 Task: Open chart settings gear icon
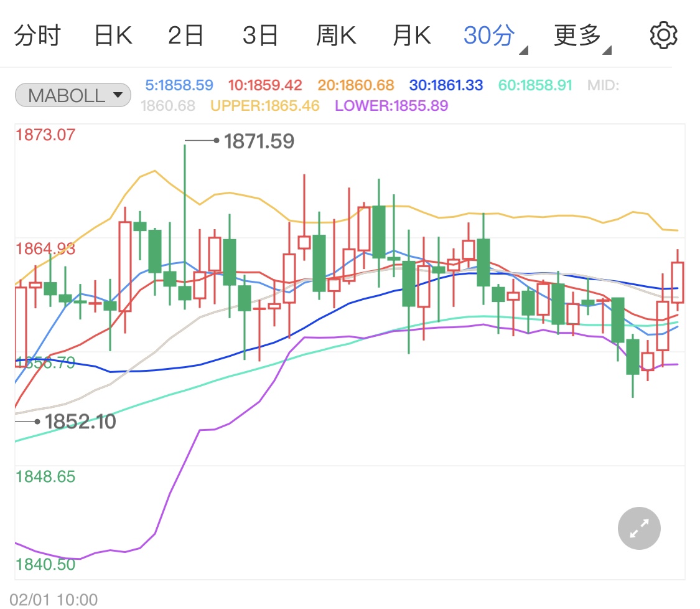click(x=663, y=35)
